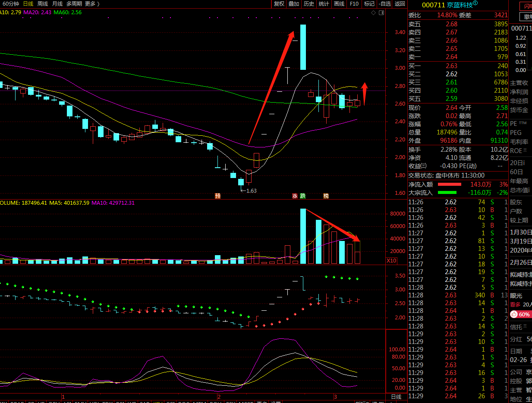Click the stock name 京蓝科技
532x403 pixels.
(x=460, y=5)
